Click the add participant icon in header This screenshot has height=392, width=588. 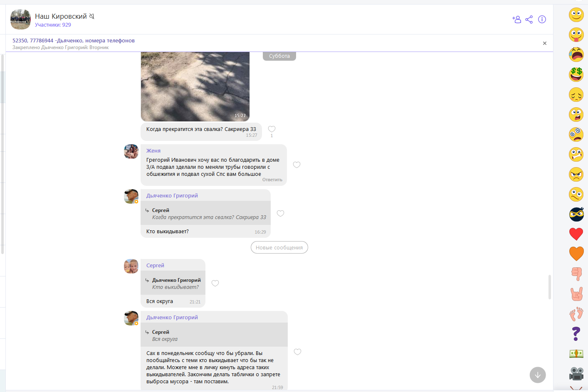click(x=516, y=20)
